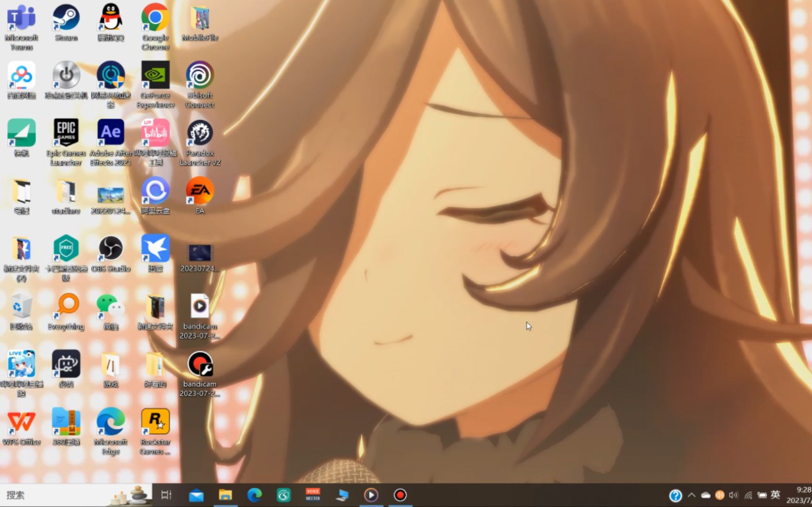Launch the dark robot-face Bilibili app
The width and height of the screenshot is (812, 507).
pyautogui.click(x=66, y=369)
